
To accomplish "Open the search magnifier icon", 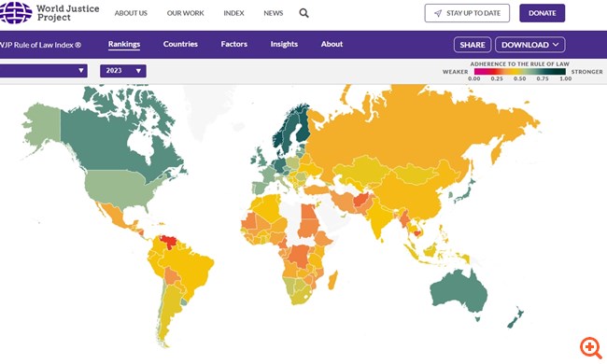I will tap(303, 13).
